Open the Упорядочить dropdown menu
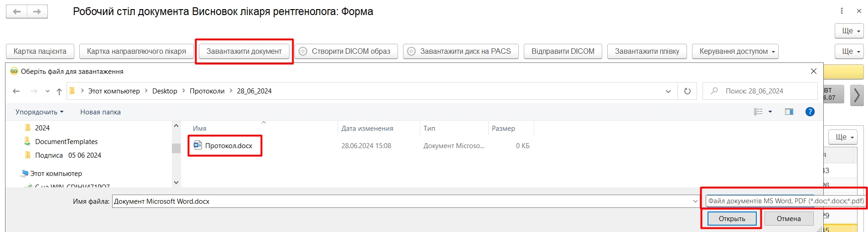 click(39, 112)
